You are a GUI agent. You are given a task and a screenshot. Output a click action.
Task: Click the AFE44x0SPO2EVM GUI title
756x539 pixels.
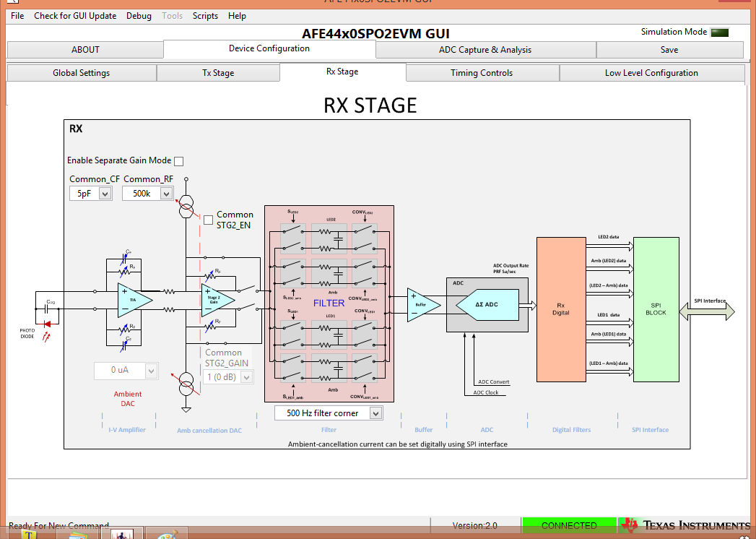point(375,34)
